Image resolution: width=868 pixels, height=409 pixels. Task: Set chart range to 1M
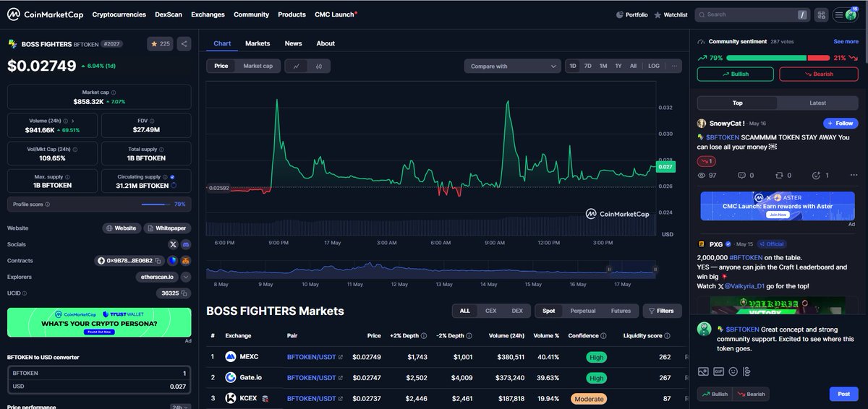(x=603, y=66)
